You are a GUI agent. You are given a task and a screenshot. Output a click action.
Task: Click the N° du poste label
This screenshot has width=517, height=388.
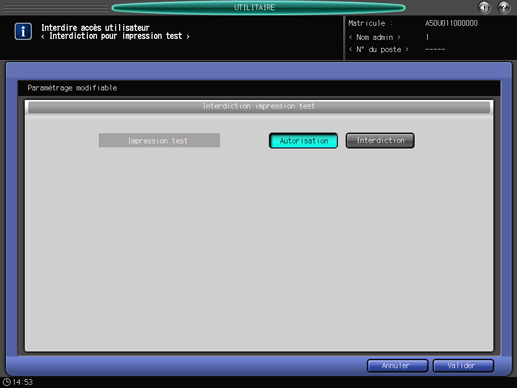[379, 50]
